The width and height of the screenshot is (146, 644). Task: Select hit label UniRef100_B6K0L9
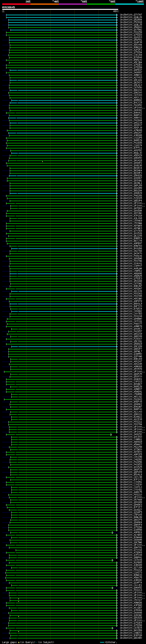(131, 304)
